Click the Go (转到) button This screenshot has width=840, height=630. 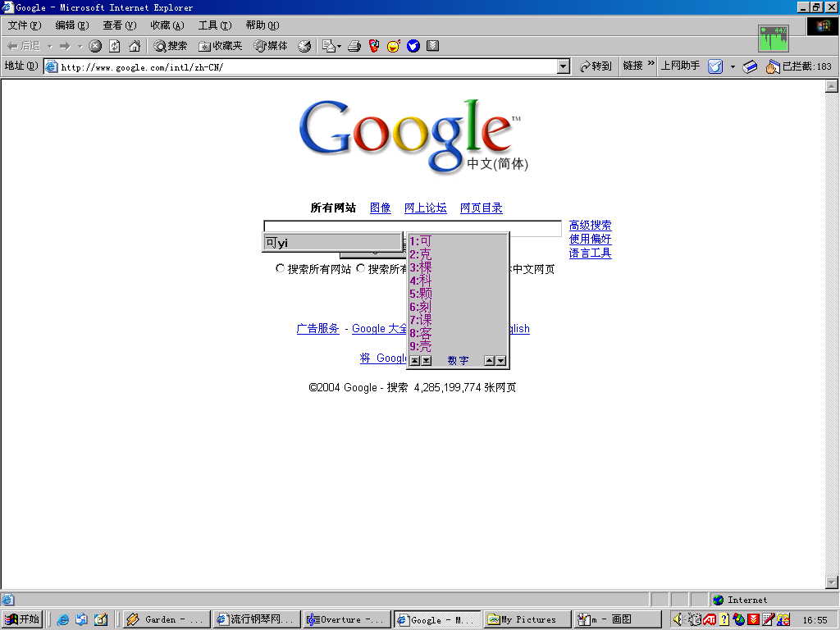click(596, 66)
